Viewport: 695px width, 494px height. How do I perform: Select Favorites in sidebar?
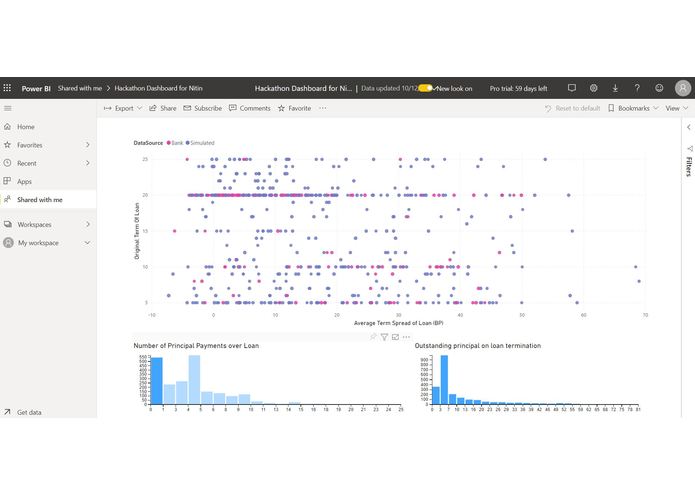click(x=48, y=145)
